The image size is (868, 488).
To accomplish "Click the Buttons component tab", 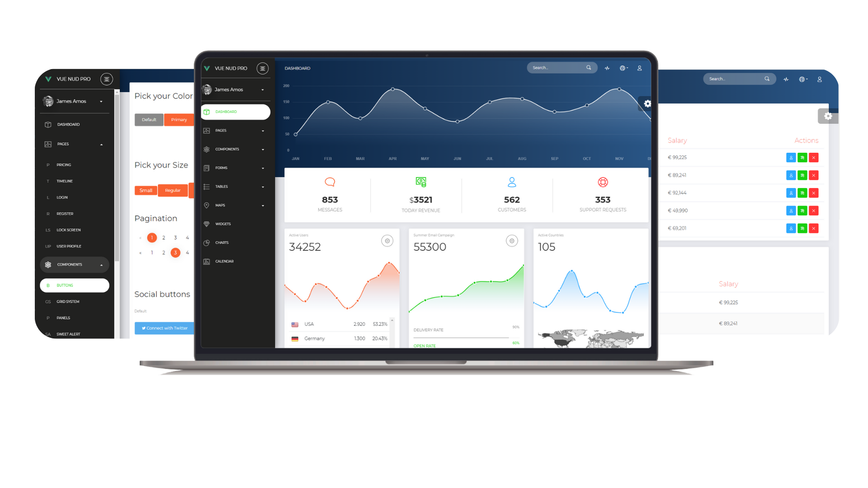I will (x=74, y=285).
